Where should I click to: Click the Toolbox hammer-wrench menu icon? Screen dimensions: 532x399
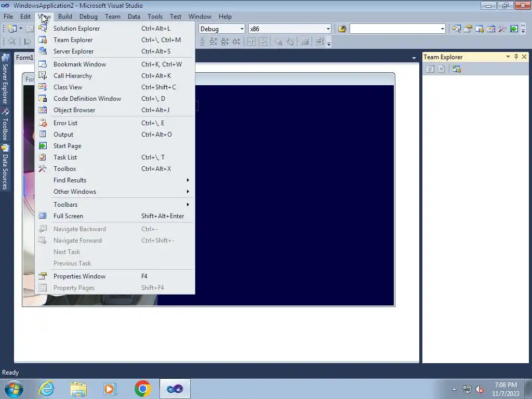pyautogui.click(x=43, y=169)
